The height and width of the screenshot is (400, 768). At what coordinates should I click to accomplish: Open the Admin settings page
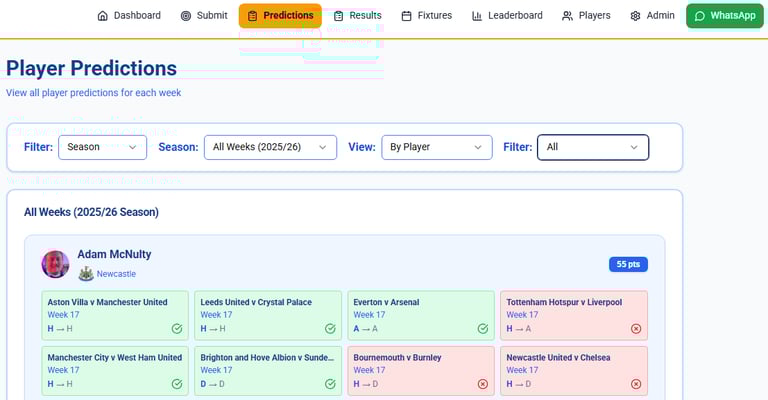coord(652,16)
